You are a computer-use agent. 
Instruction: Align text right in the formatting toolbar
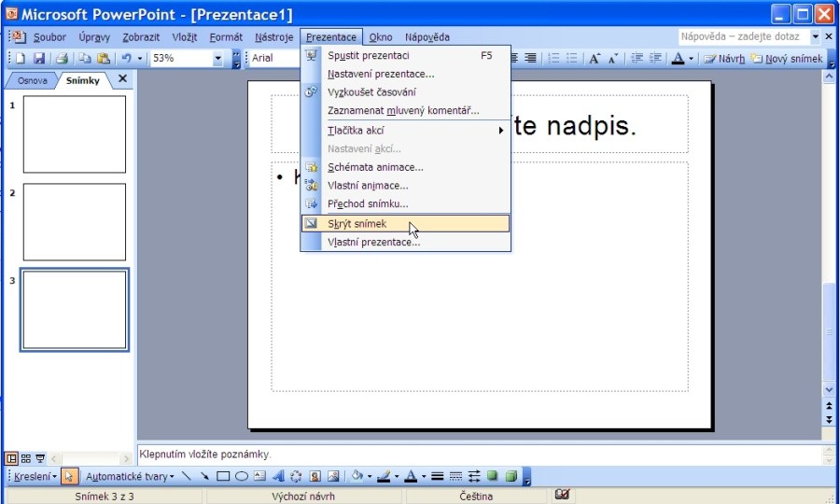pyautogui.click(x=530, y=59)
